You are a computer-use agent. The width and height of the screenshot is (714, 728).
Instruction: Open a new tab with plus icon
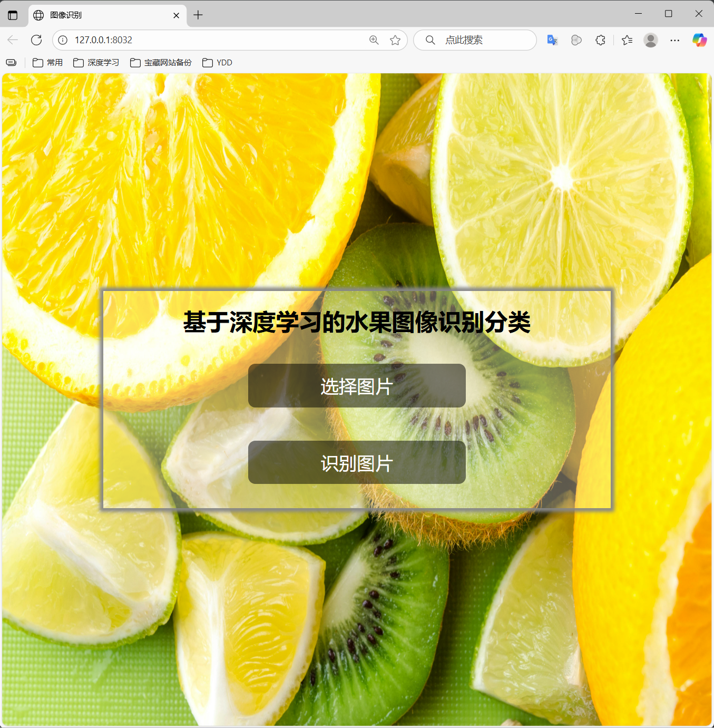(198, 15)
